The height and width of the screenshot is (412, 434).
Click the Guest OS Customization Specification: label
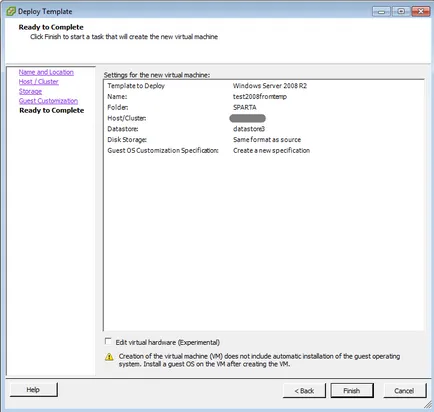tap(163, 151)
